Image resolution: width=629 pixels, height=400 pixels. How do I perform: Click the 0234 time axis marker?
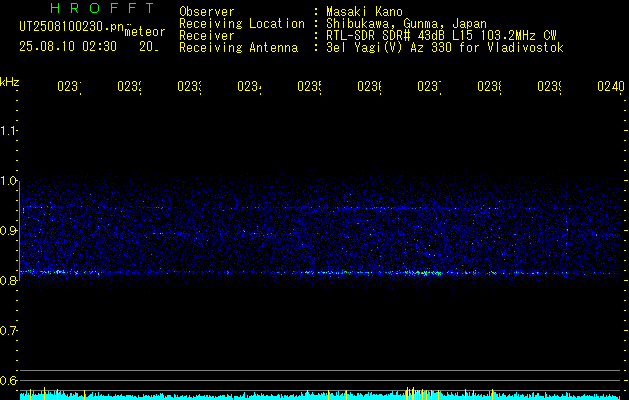point(250,86)
